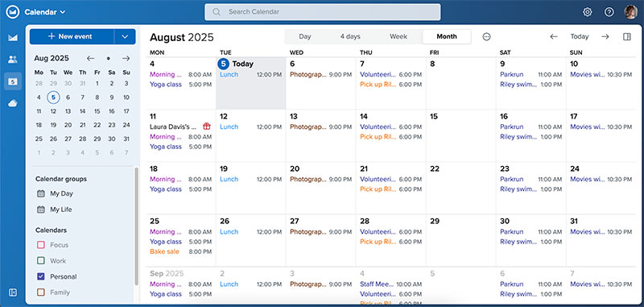Open Morning event on August 18
644x307 pixels.
[180, 179]
